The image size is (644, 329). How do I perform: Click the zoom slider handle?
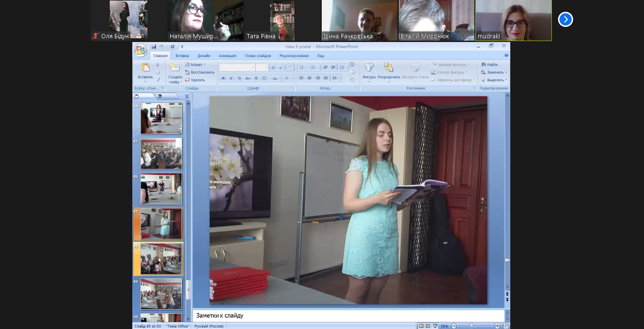click(x=471, y=326)
